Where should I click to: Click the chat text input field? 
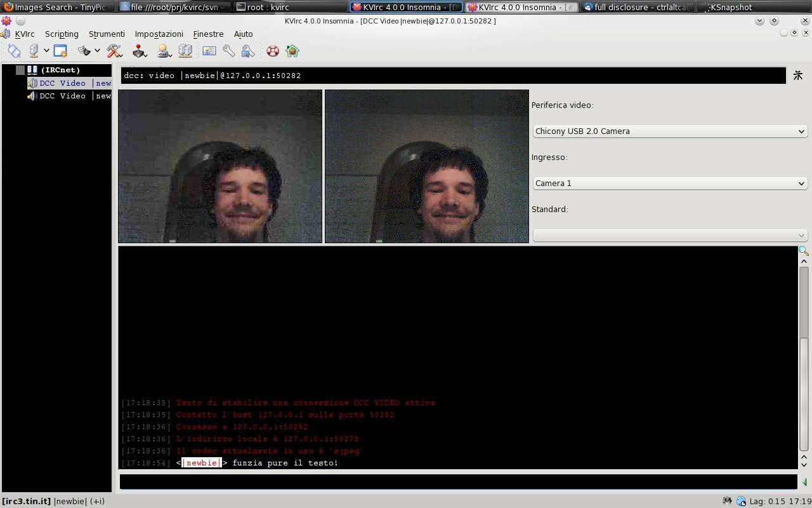(x=458, y=482)
